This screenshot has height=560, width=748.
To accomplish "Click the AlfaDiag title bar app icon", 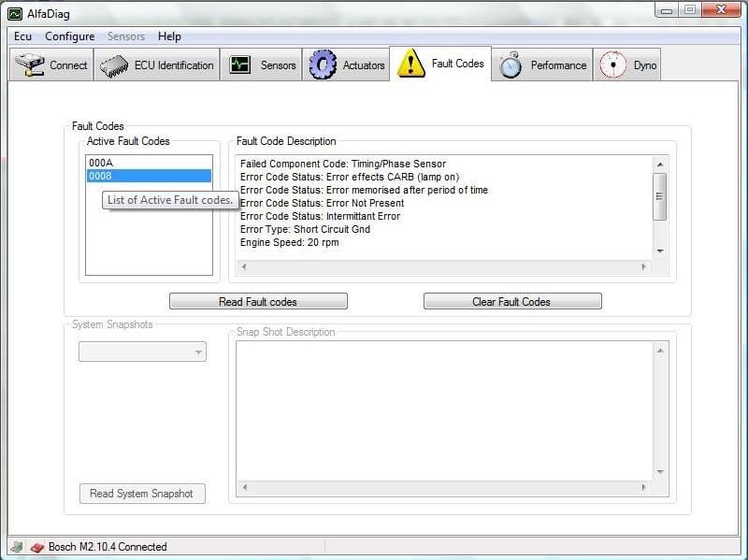I will 15,14.
